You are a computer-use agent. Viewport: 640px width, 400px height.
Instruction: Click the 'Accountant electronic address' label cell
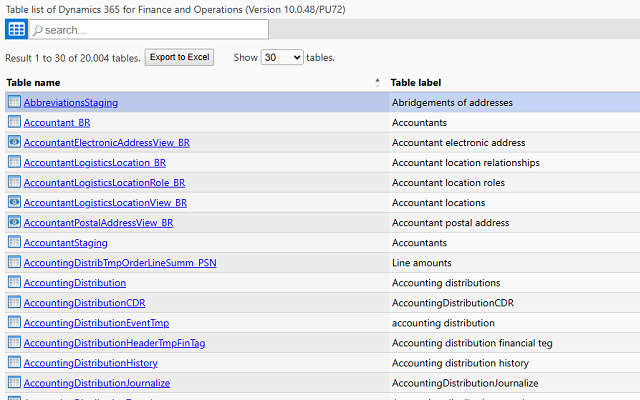click(458, 143)
